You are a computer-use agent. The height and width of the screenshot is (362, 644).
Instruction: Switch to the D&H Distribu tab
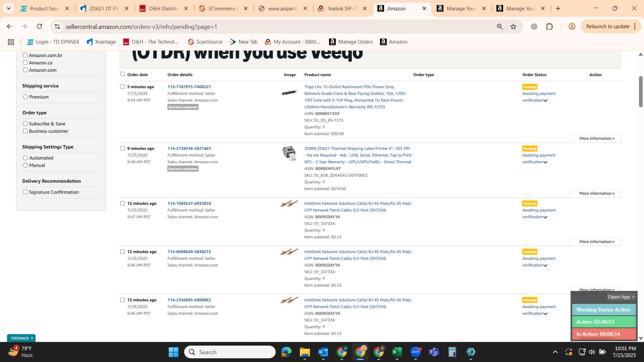163,9
